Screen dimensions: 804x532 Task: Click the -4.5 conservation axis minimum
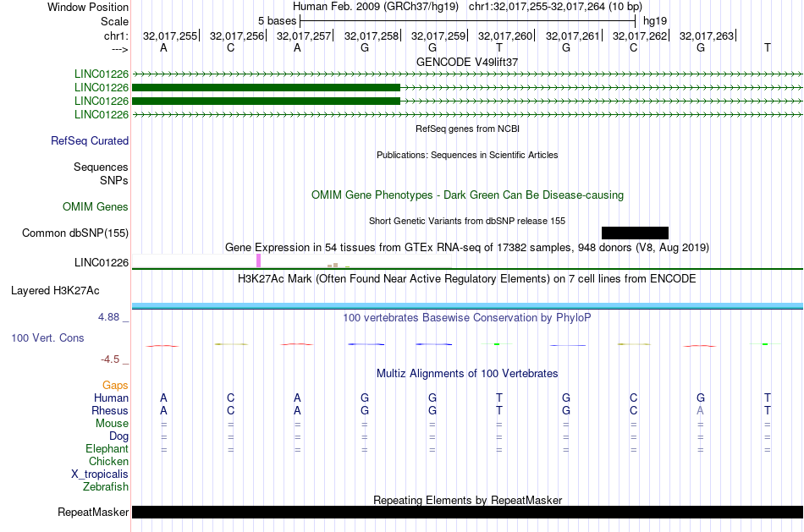(110, 359)
